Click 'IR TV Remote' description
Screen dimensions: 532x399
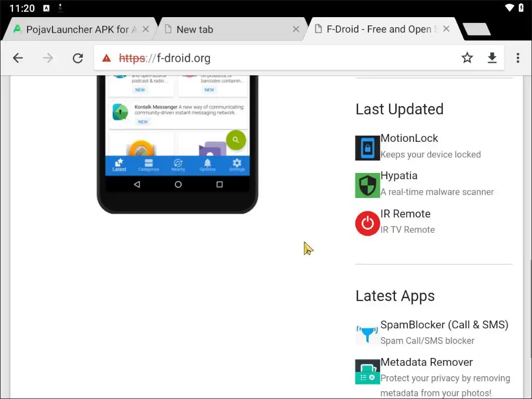point(407,230)
